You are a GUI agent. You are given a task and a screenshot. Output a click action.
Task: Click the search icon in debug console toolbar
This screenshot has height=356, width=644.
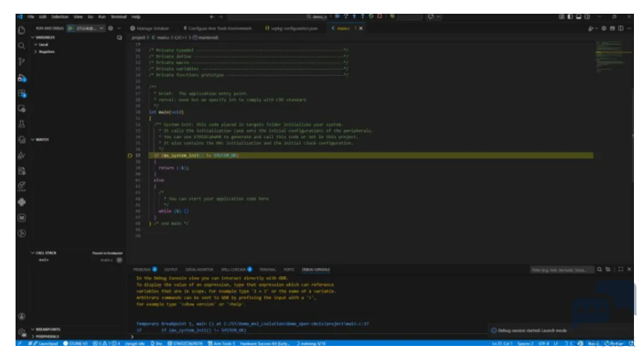600,270
